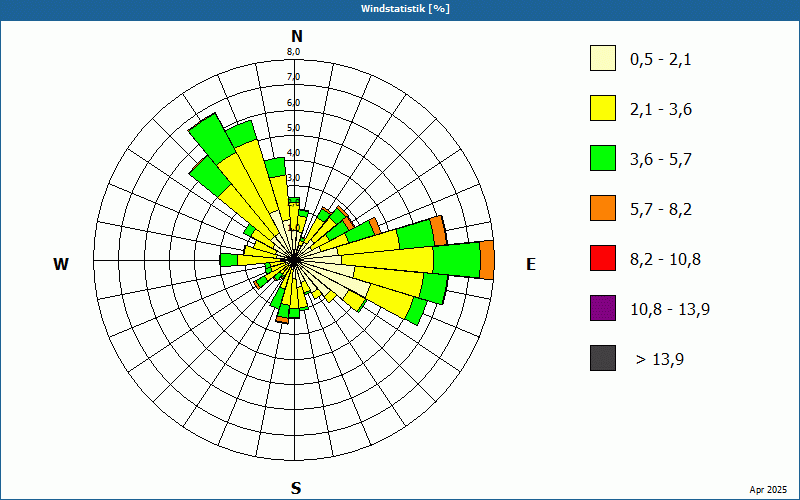This screenshot has height=500, width=800.
Task: Click the red 8,2 - 10,8 legend swatch
Action: coord(603,258)
